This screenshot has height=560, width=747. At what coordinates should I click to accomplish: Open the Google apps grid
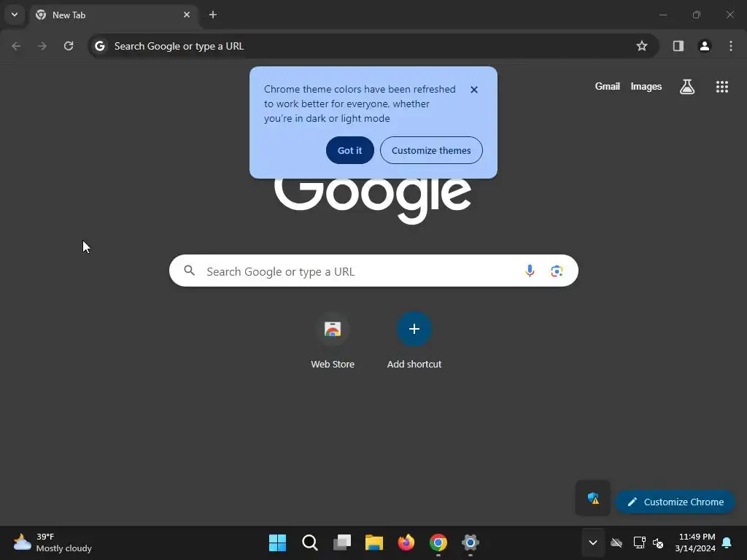pyautogui.click(x=721, y=87)
